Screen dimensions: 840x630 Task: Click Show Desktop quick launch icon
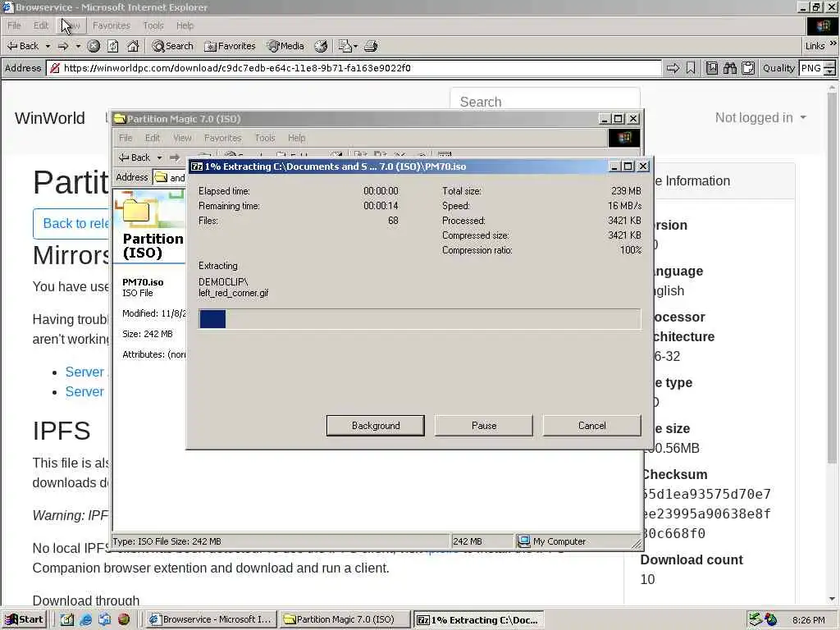pos(67,619)
